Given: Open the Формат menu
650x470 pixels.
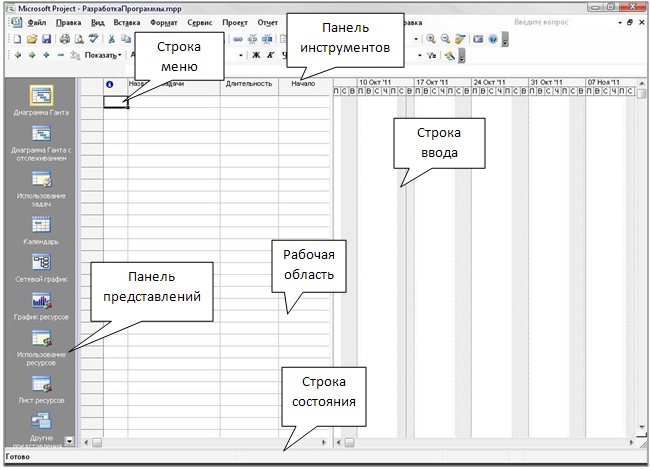Looking at the screenshot, I should tap(164, 22).
